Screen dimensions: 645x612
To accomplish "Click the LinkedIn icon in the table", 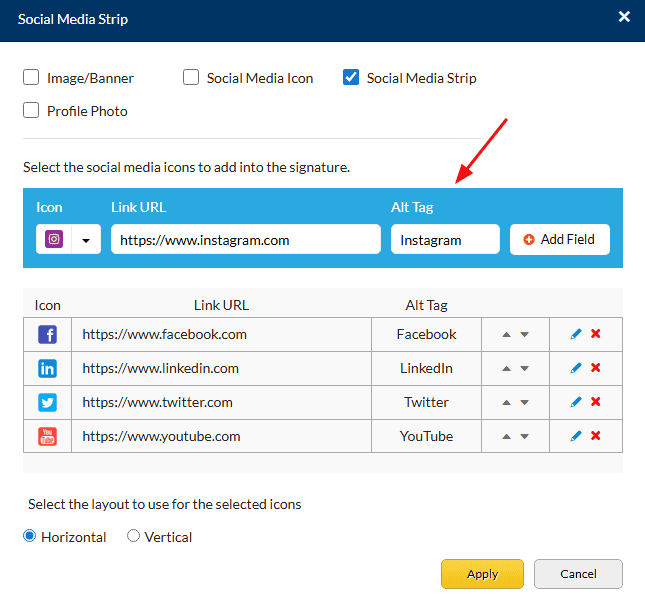I will [x=47, y=368].
